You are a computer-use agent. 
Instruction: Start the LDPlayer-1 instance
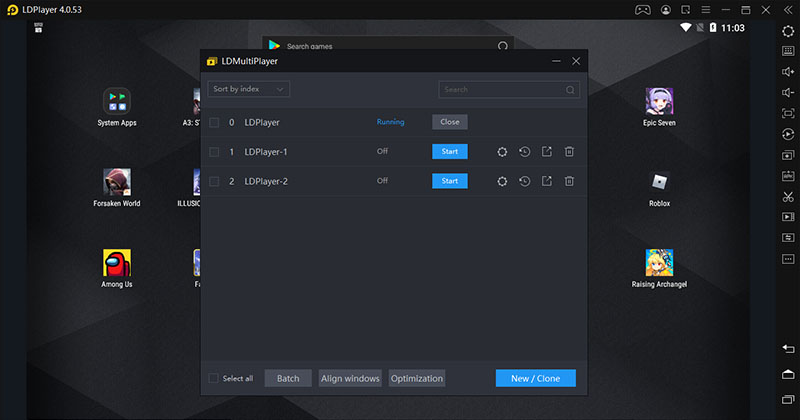click(449, 152)
